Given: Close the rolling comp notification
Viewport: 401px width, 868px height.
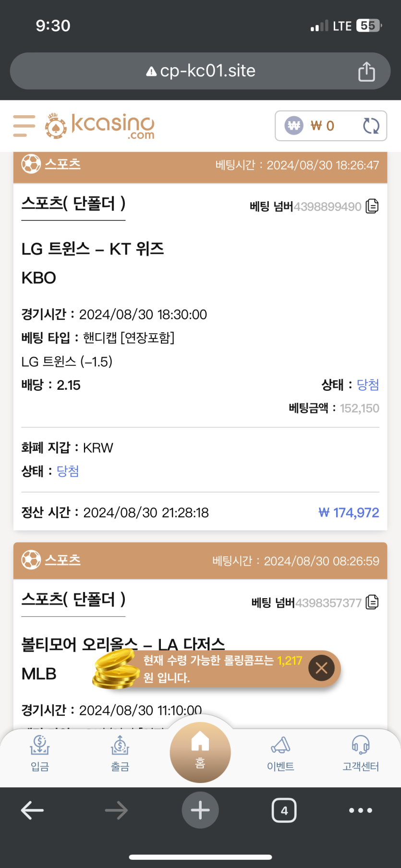Looking at the screenshot, I should point(321,668).
